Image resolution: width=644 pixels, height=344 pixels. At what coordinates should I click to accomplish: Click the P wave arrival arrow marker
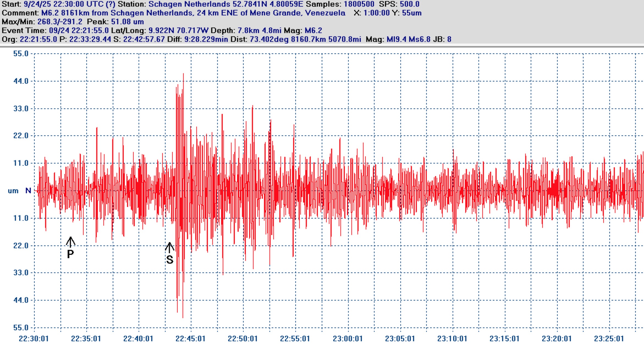coord(70,242)
